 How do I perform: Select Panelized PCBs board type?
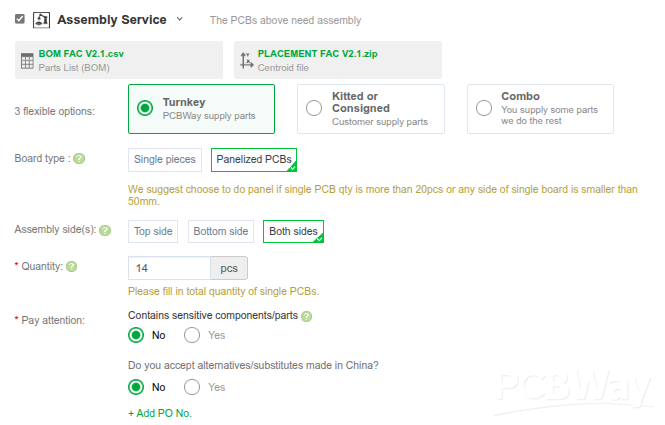(x=254, y=159)
